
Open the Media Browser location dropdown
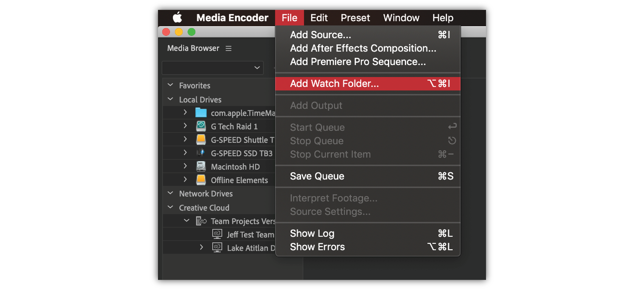(213, 68)
